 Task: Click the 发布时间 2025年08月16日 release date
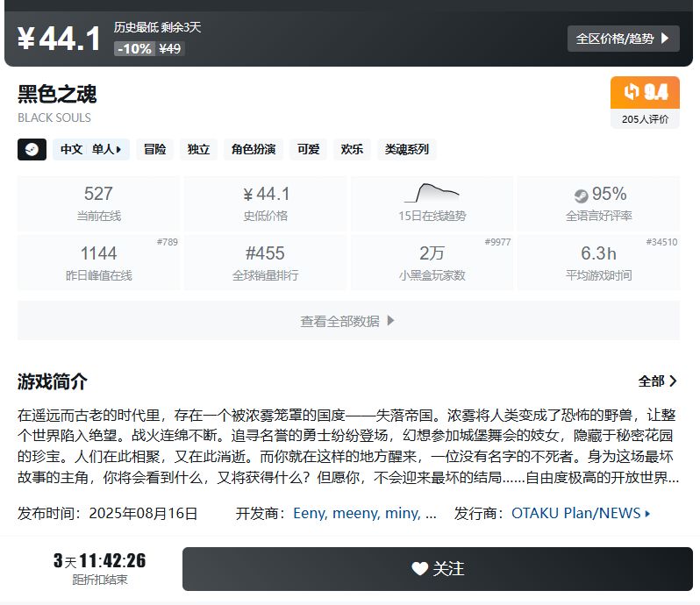click(x=108, y=513)
